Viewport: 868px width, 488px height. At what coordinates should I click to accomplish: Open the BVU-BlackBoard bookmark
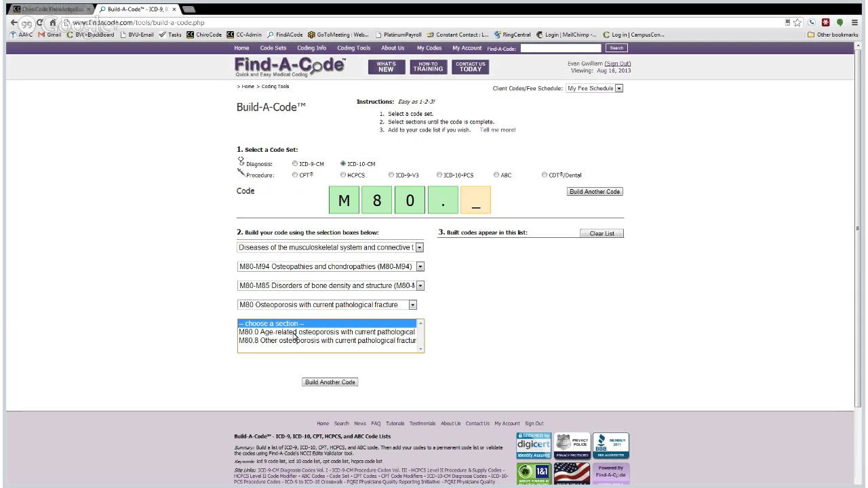click(90, 35)
